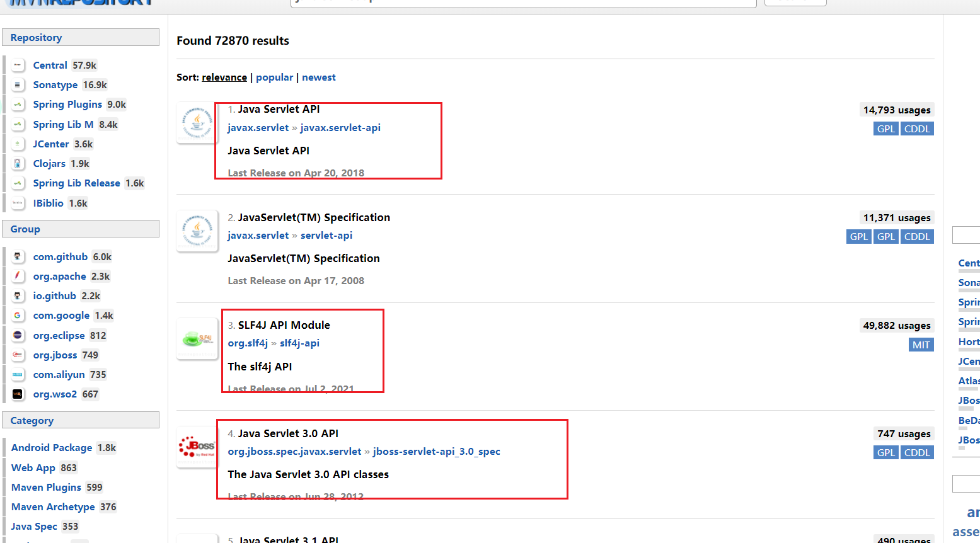Image resolution: width=980 pixels, height=543 pixels.
Task: Click the Java Servlet API logo
Action: click(x=197, y=123)
